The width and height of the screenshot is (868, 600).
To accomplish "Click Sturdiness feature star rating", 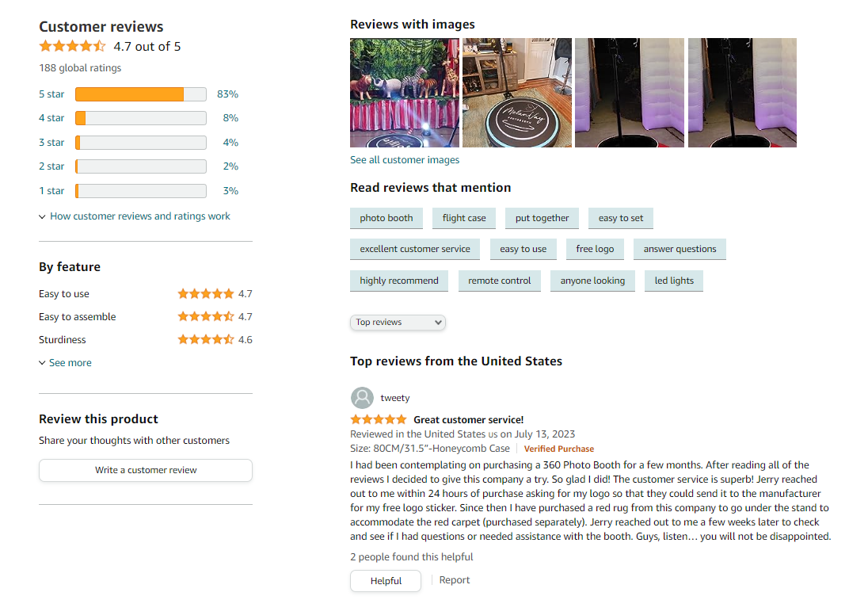I will 206,339.
